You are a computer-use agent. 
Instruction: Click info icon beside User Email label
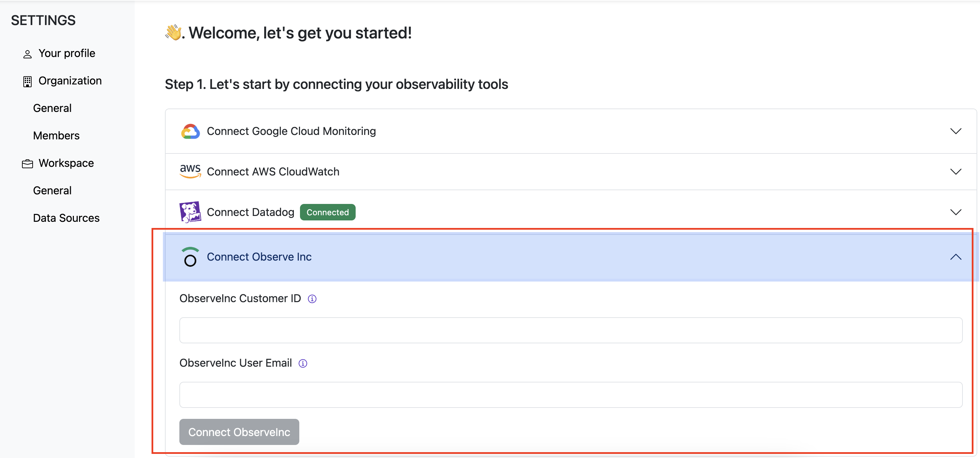point(303,363)
